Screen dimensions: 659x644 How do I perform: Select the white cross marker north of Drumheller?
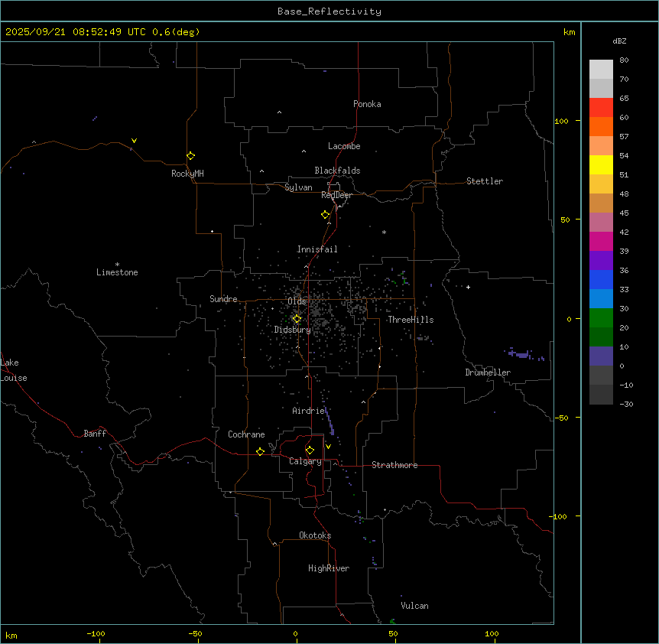pyautogui.click(x=469, y=287)
